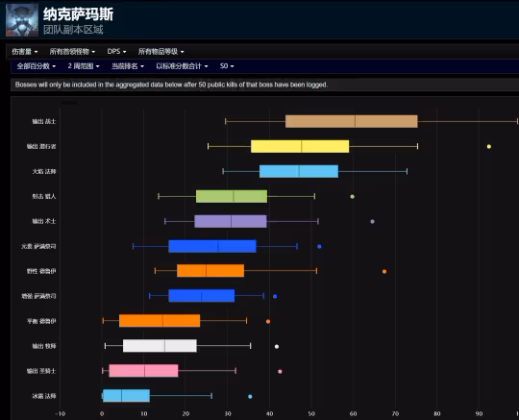The image size is (519, 420).
Task: Click the blue box for 元素 萨满祭司
Action: pos(212,247)
